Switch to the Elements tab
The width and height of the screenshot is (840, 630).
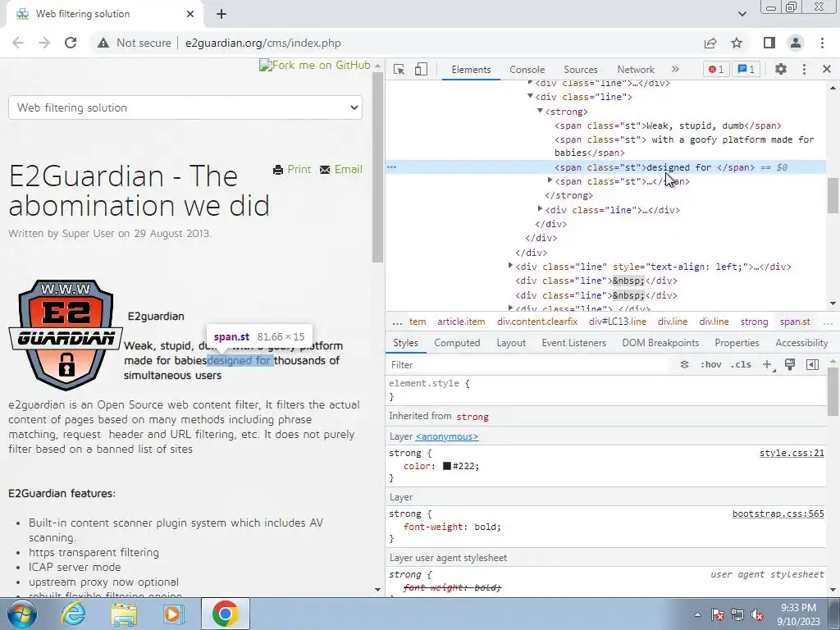[471, 70]
